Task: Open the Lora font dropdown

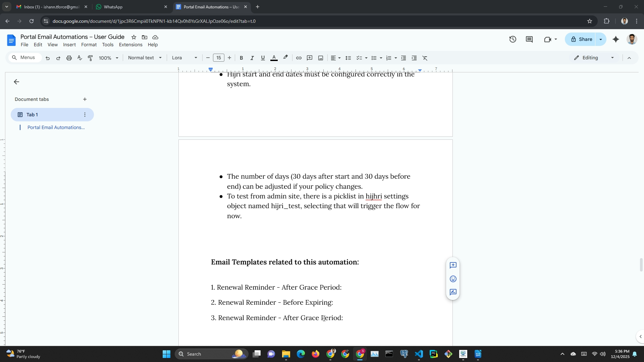Action: pos(184,58)
